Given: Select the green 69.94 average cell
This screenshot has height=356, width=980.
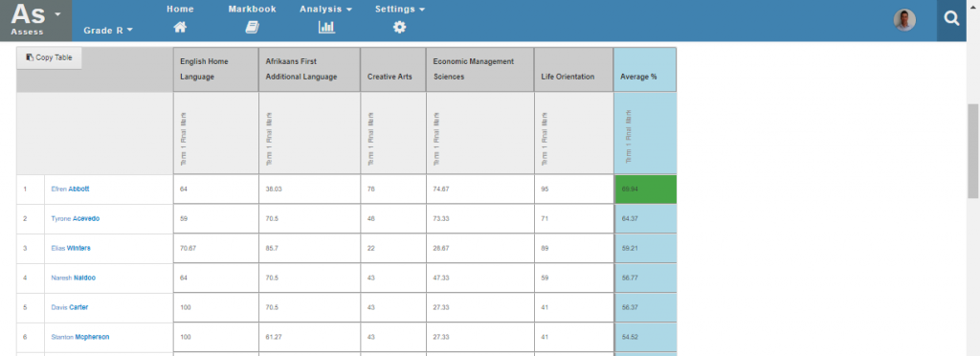Looking at the screenshot, I should [646, 189].
